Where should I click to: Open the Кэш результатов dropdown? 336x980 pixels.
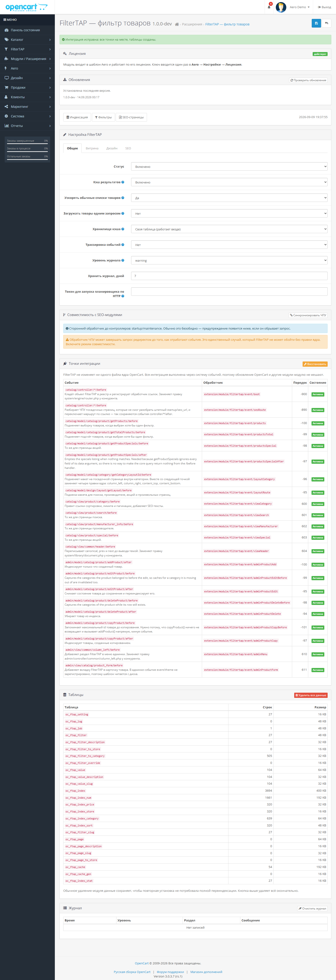click(x=229, y=182)
